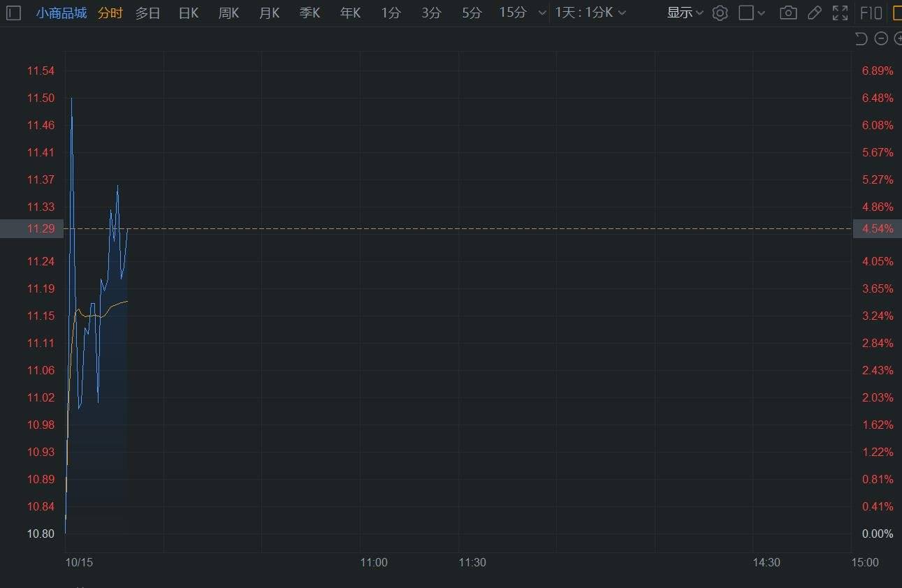The image size is (902, 588).
Task: Zoom in the chart with plus icon
Action: [898, 38]
